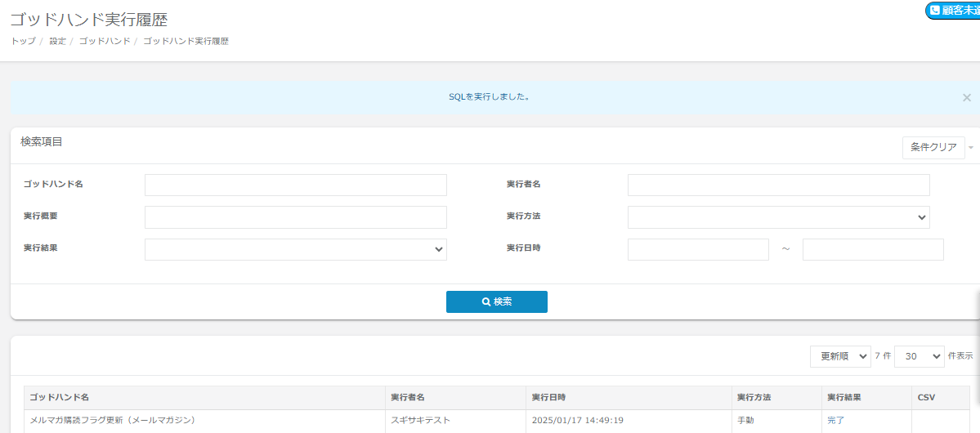Select the メルマガ購読フラグ更新 row name

point(113,421)
